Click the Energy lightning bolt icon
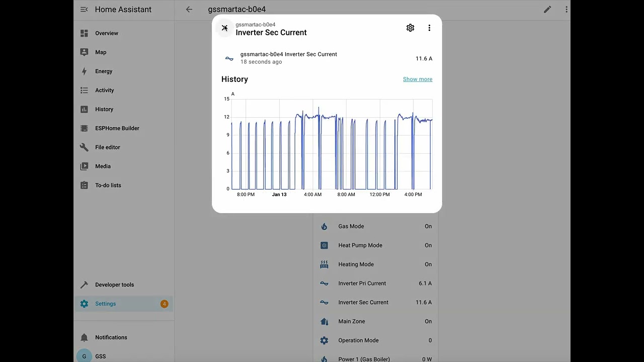This screenshot has height=362, width=644. [84, 71]
